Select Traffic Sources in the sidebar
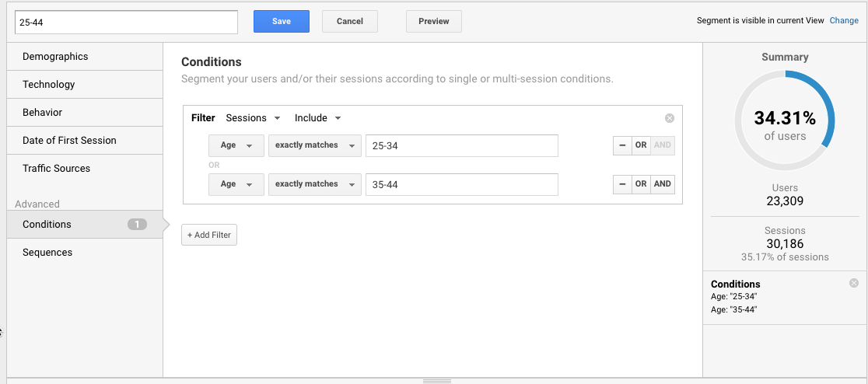Viewport: 868px width, 384px height. pos(56,169)
